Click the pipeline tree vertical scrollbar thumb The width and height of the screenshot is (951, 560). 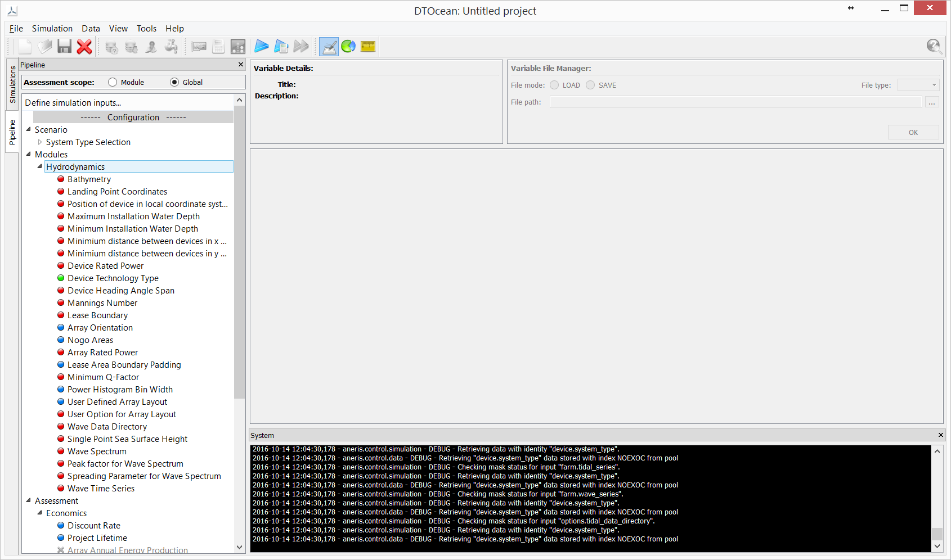[239, 253]
